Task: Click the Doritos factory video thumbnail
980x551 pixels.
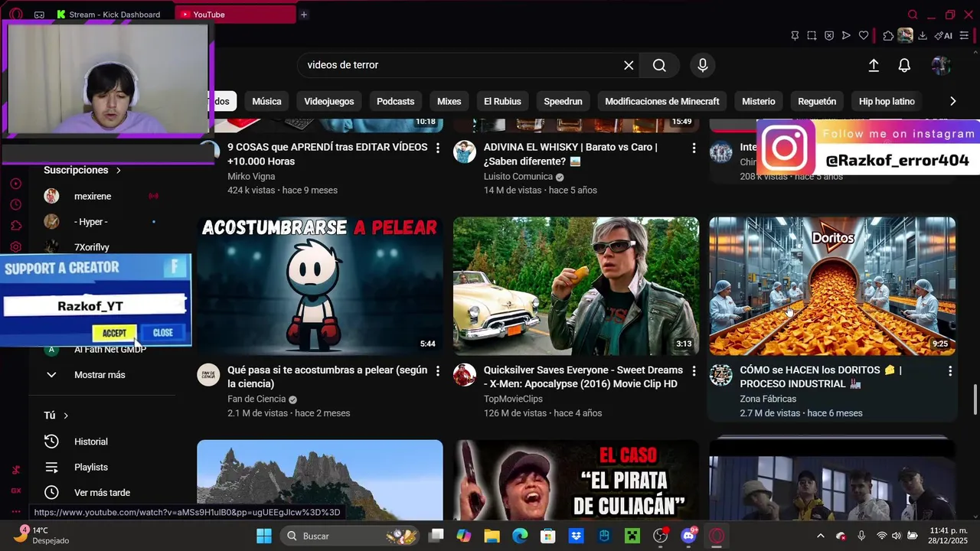Action: [832, 286]
